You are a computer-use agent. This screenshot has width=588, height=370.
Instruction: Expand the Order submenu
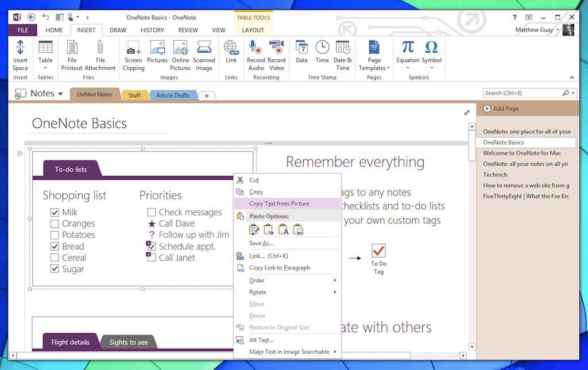[335, 280]
